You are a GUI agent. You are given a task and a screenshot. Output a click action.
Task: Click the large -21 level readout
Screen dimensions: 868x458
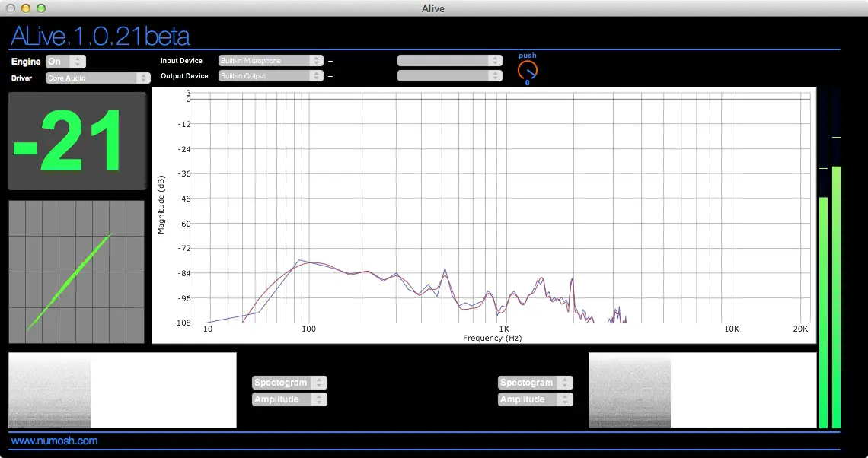pyautogui.click(x=78, y=141)
